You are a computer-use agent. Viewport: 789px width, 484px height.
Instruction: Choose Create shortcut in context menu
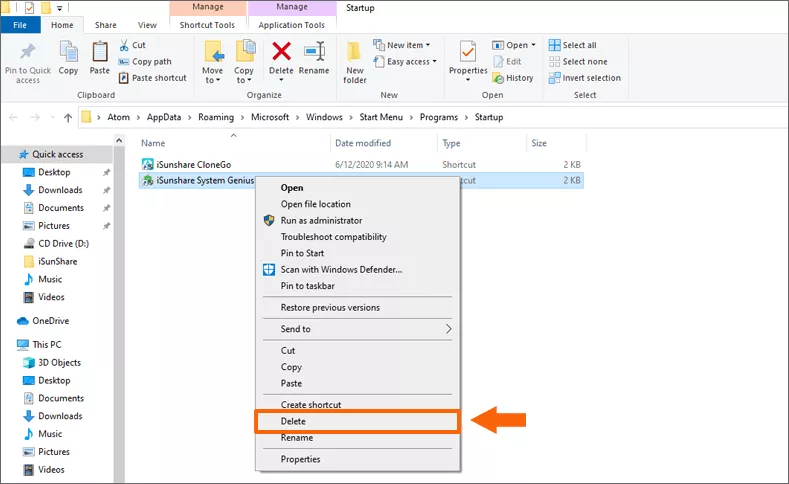coord(358,405)
